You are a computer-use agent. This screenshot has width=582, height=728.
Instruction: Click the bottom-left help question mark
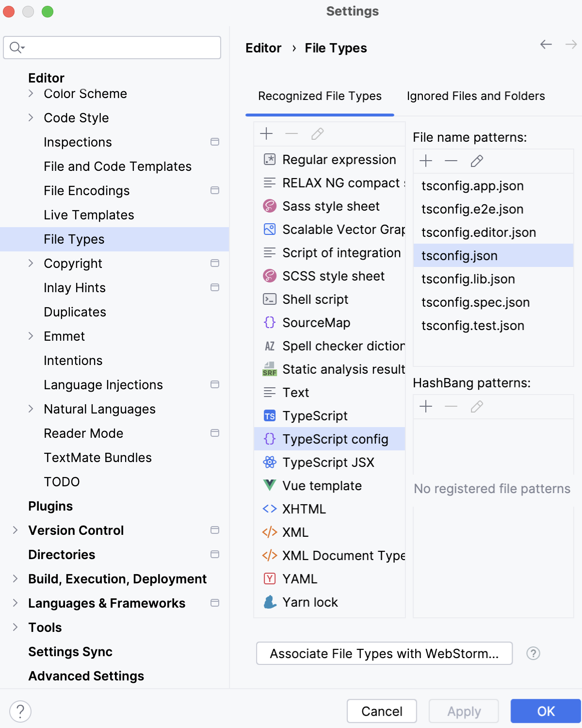pyautogui.click(x=19, y=712)
